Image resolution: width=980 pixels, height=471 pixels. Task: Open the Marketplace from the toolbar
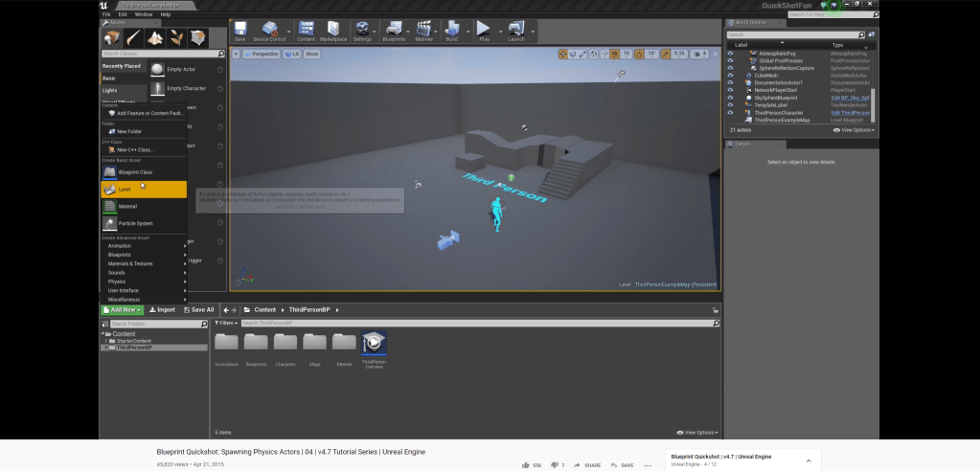point(333,32)
